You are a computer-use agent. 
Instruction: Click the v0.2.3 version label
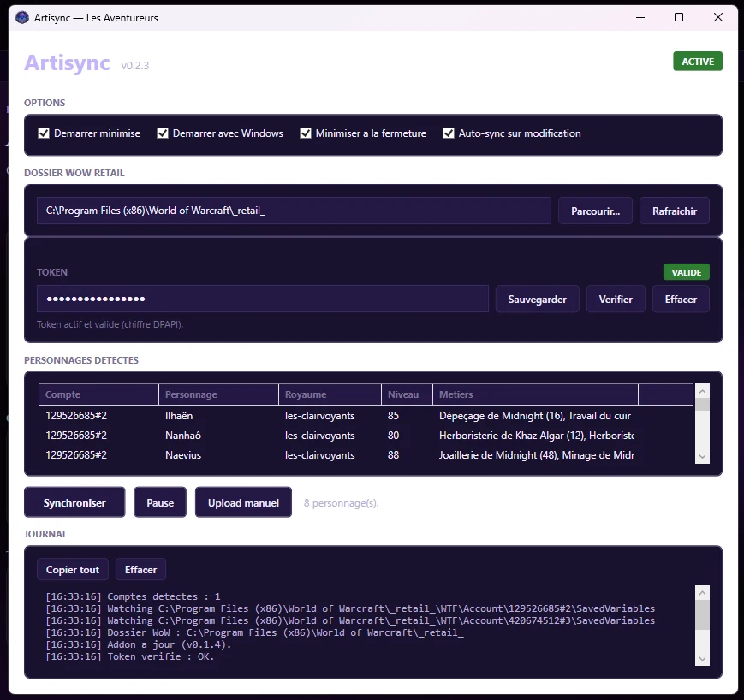pyautogui.click(x=134, y=65)
